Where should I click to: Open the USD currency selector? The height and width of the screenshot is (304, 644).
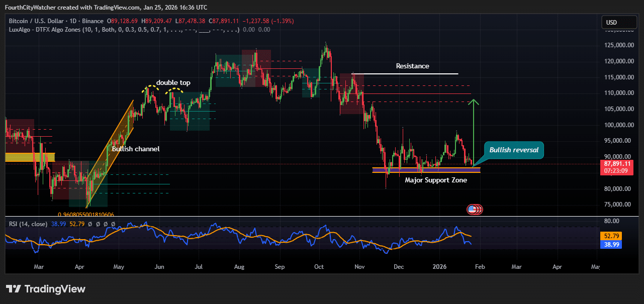coord(619,23)
